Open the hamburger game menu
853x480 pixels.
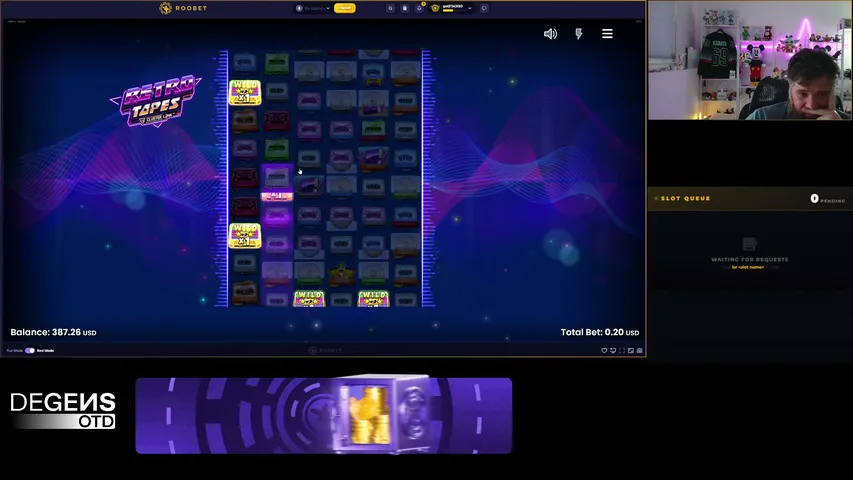[607, 34]
